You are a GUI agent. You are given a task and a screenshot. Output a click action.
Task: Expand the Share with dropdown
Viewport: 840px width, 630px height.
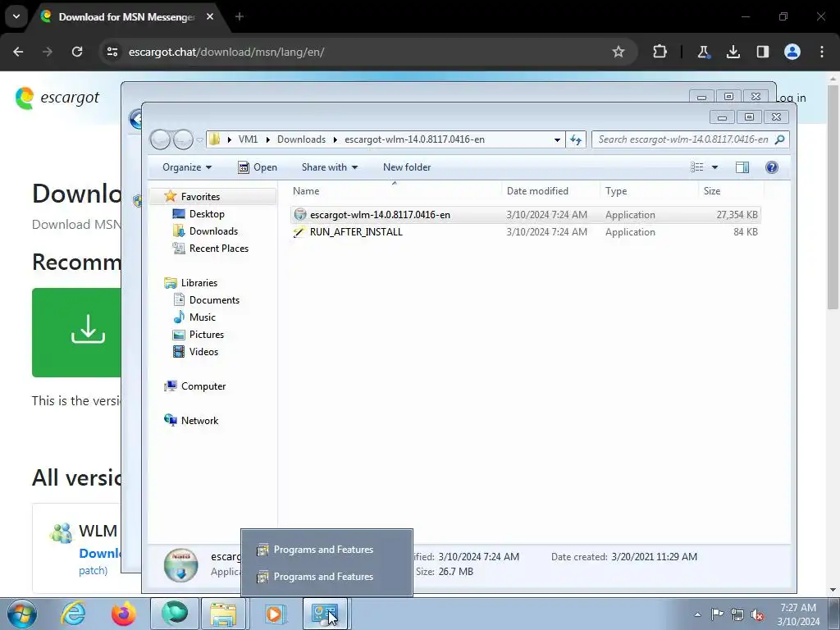click(x=330, y=167)
